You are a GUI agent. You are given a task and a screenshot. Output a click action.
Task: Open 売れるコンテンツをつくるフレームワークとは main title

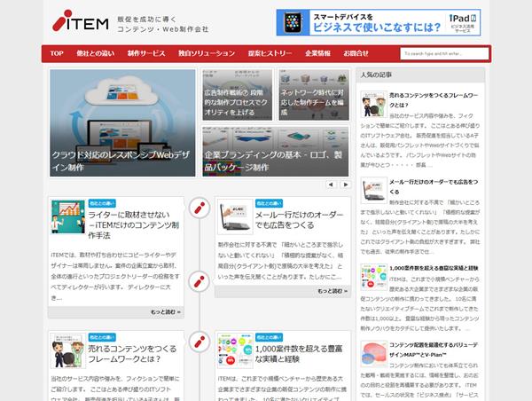click(x=132, y=353)
